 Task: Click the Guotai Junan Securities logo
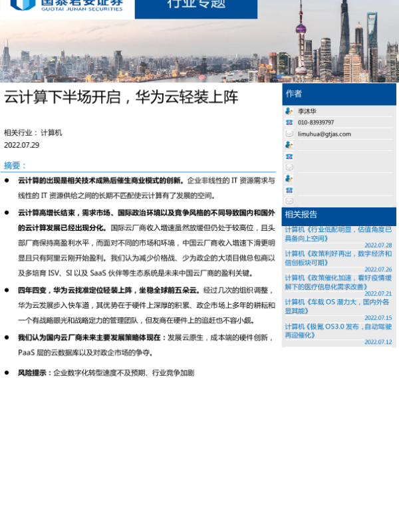point(66,5)
